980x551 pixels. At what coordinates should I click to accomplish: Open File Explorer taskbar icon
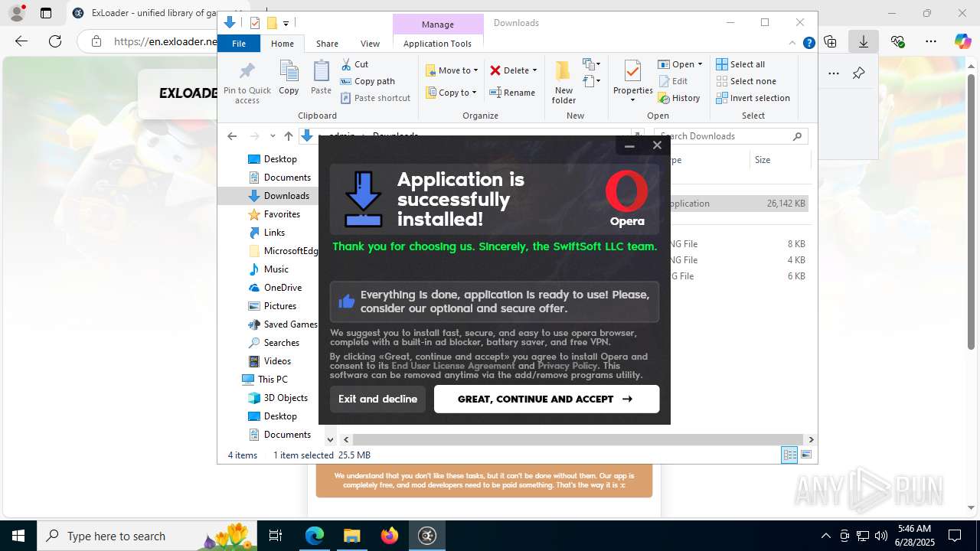[x=351, y=536]
